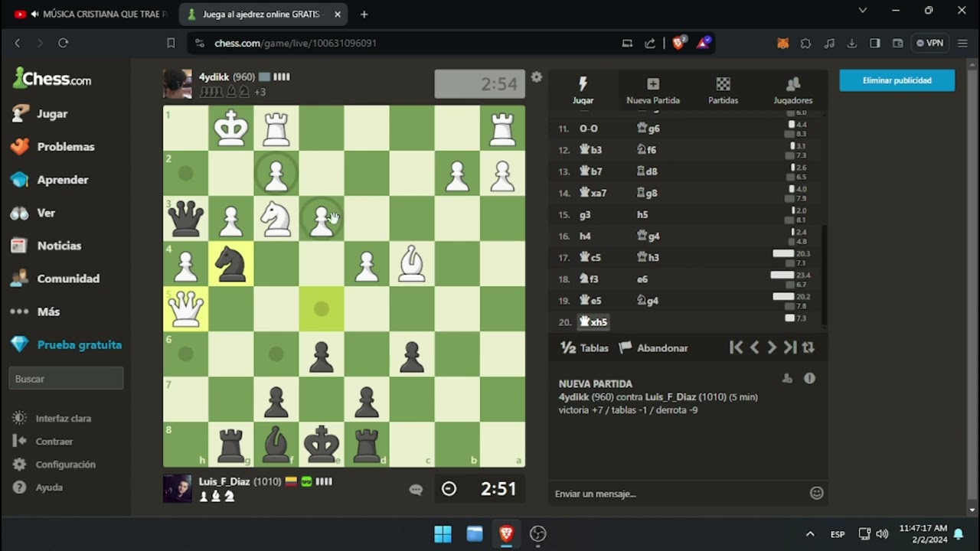Click the black knight on yellow square
The width and height of the screenshot is (980, 551).
click(x=230, y=264)
